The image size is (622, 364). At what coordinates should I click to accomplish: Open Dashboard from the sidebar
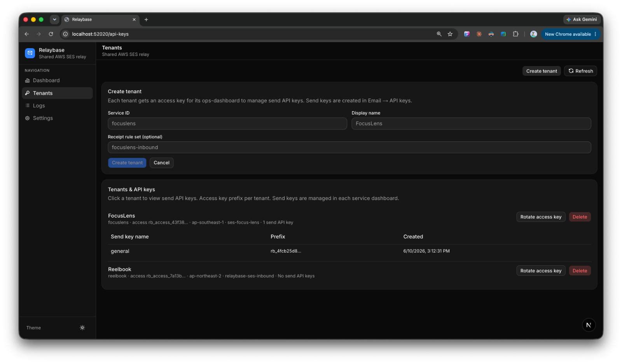click(x=57, y=80)
